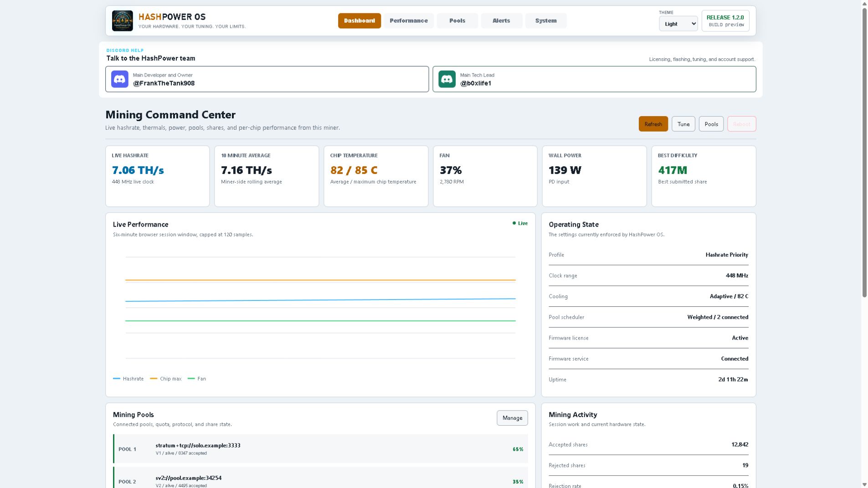Click the Adaptive / 82 C cooling value
868x488 pixels.
click(729, 296)
